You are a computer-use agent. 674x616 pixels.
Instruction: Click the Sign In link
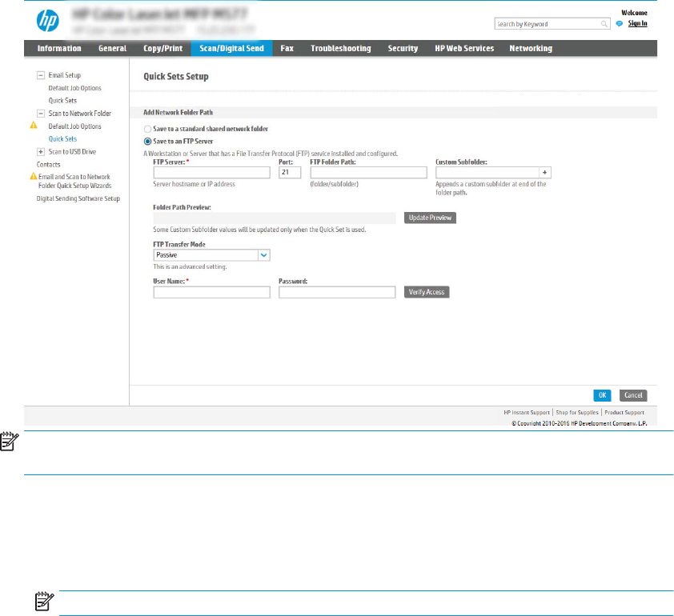tap(637, 24)
